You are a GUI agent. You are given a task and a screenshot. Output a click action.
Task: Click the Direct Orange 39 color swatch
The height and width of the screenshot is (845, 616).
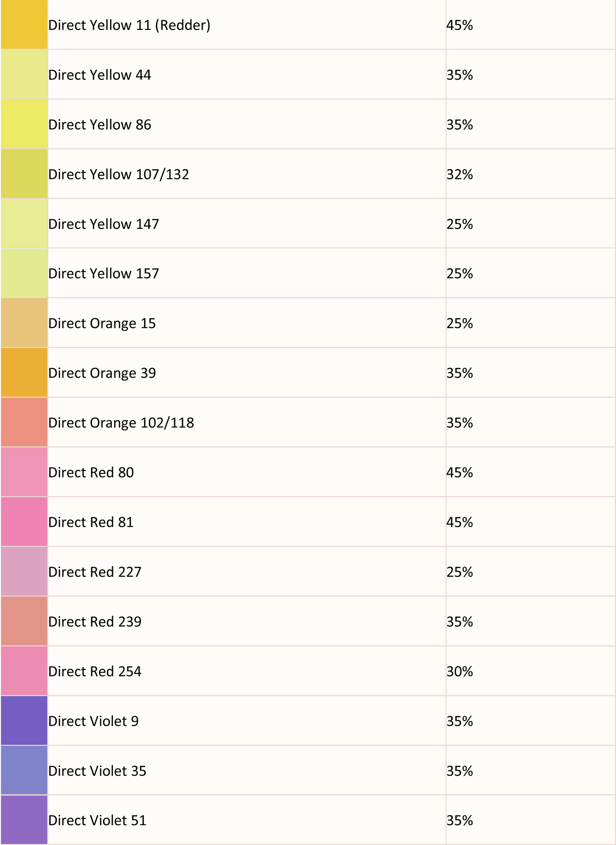pyautogui.click(x=24, y=372)
